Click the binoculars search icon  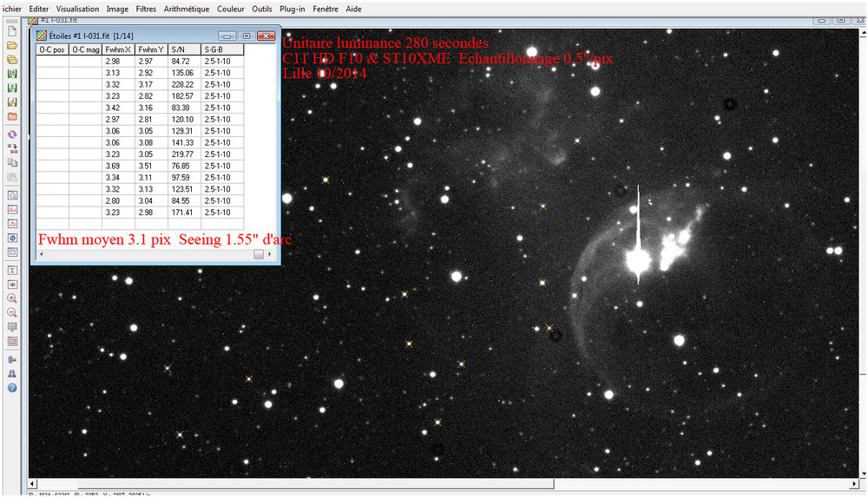[x=12, y=374]
